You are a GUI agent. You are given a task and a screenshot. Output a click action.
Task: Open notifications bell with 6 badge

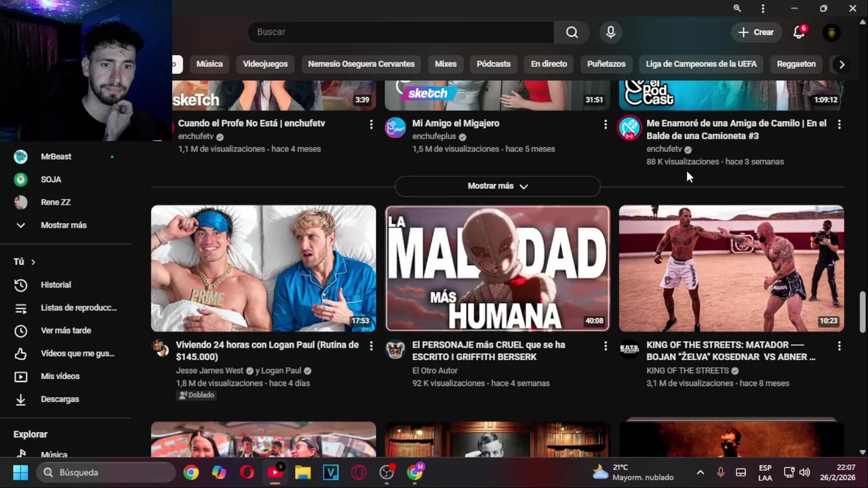coord(799,32)
